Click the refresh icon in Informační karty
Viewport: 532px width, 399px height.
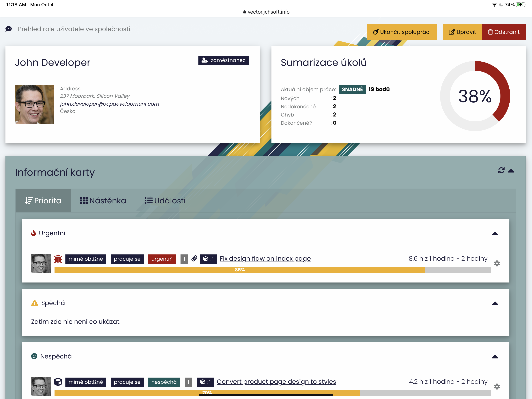[501, 170]
